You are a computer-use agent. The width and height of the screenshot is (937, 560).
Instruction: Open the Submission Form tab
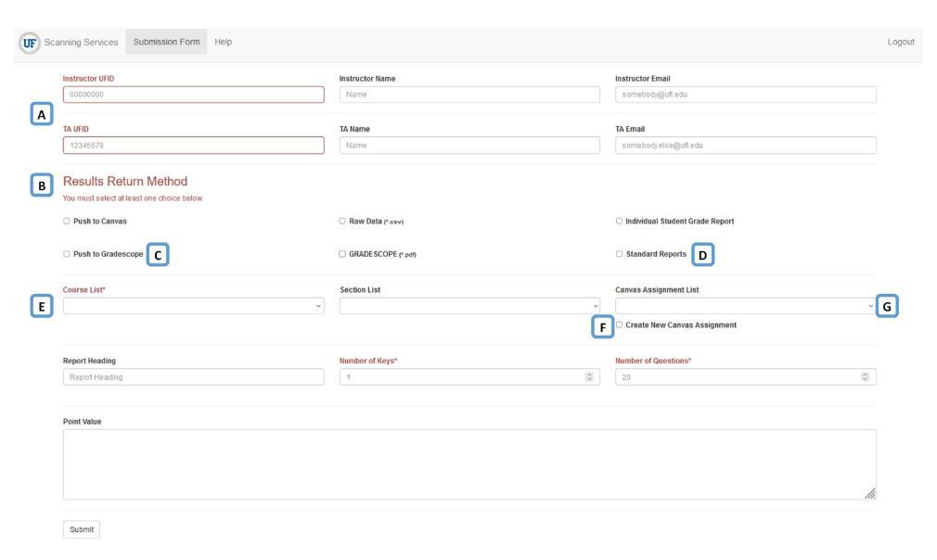click(166, 42)
